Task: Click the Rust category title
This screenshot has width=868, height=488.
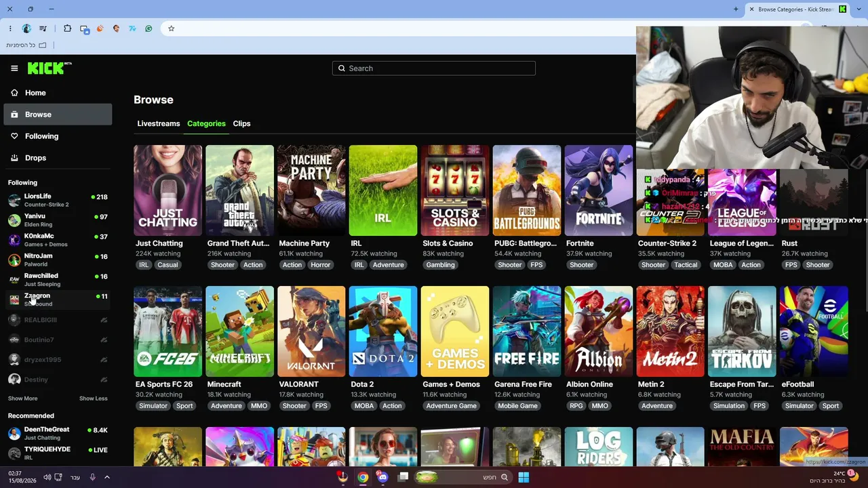Action: pos(789,243)
